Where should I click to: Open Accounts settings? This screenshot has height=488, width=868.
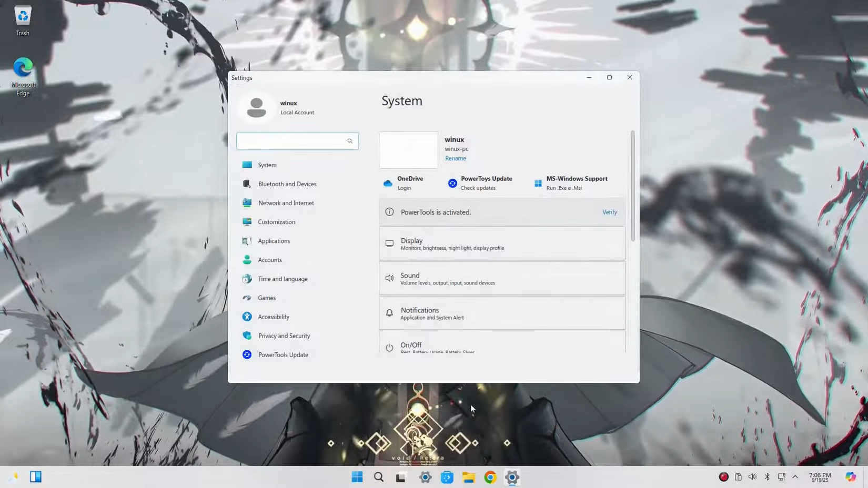[x=269, y=259]
